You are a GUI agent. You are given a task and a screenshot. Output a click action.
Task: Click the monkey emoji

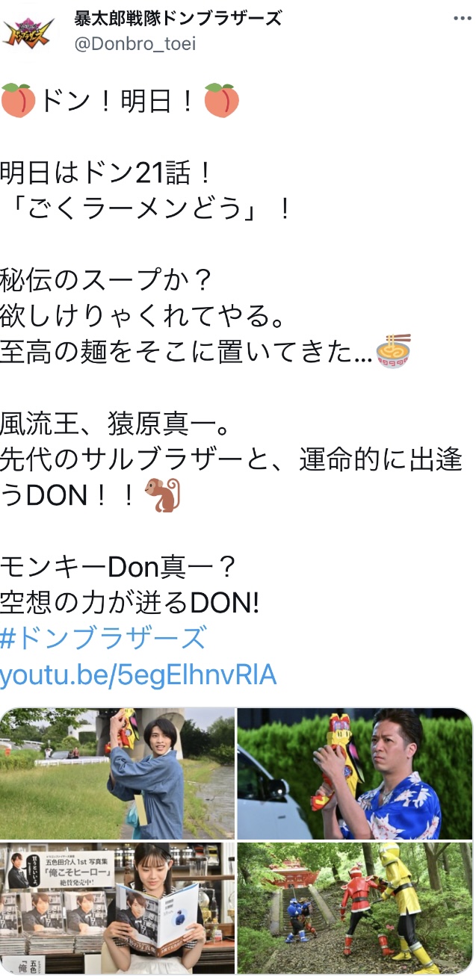point(163,495)
